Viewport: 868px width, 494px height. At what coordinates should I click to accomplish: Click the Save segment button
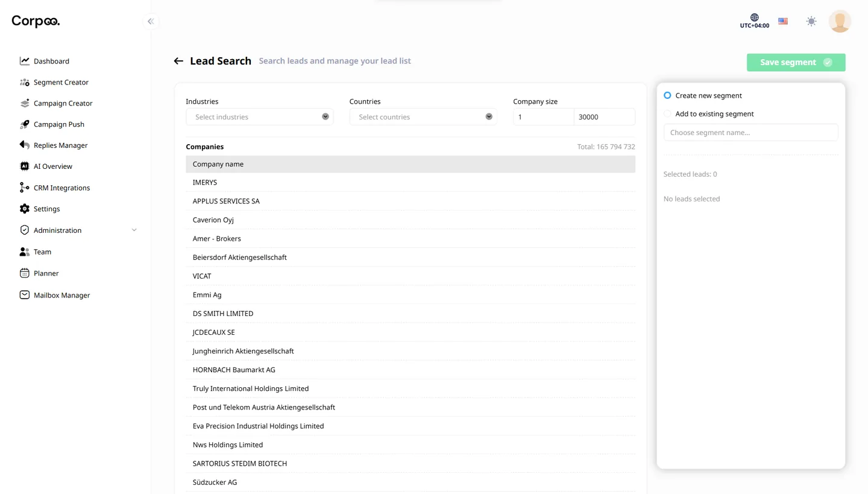tap(796, 62)
